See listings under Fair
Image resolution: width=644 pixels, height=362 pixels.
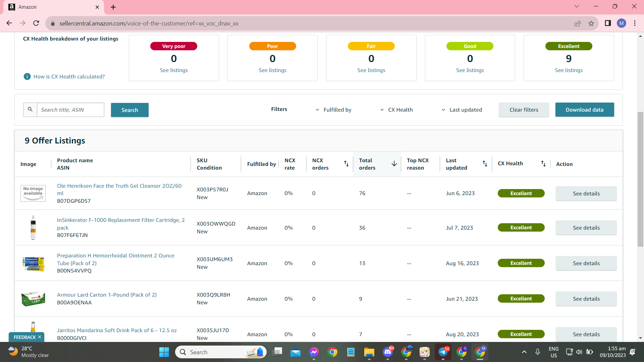371,70
